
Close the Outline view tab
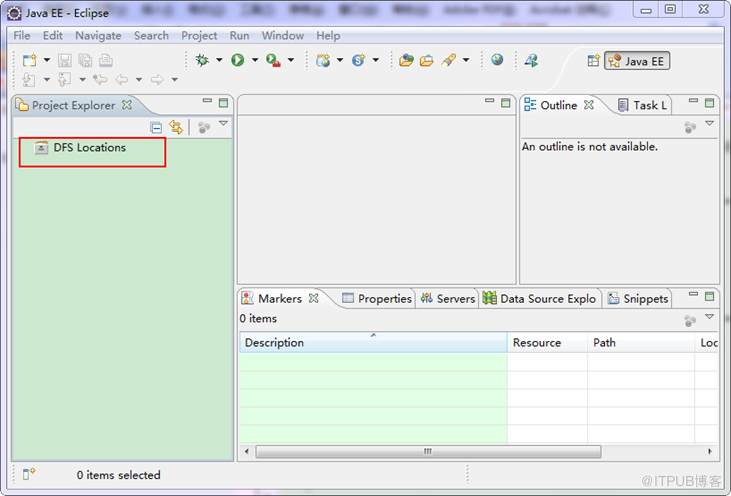coord(589,105)
